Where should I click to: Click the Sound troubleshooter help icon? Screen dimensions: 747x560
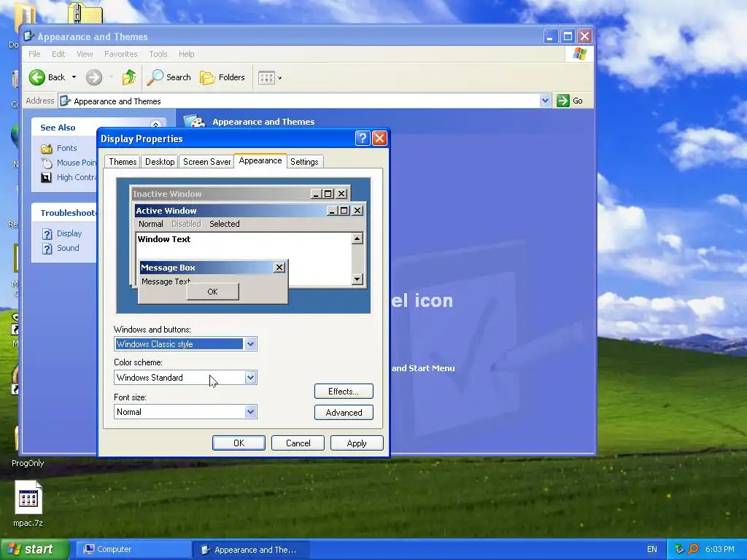[47, 249]
